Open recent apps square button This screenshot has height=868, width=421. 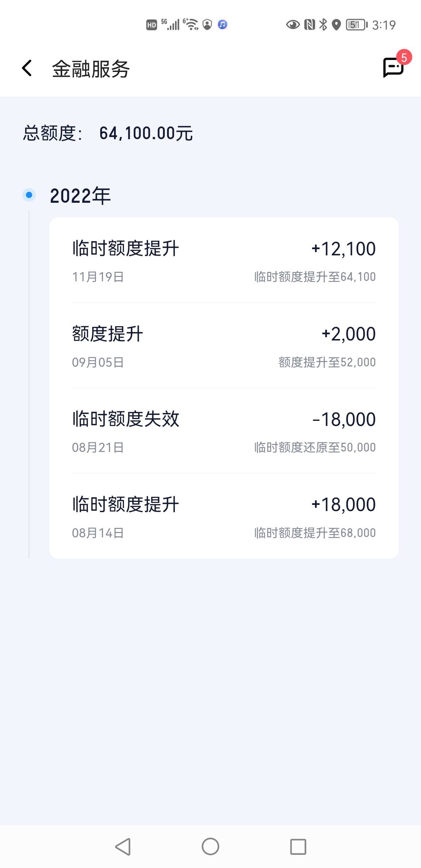(298, 846)
